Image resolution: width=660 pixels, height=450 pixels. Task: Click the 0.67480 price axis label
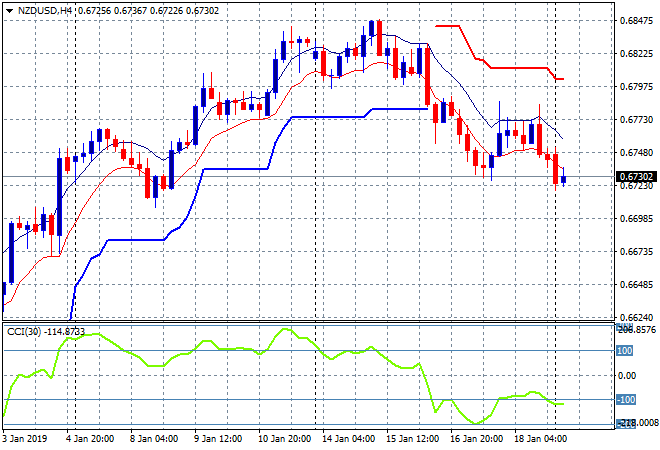click(x=636, y=153)
